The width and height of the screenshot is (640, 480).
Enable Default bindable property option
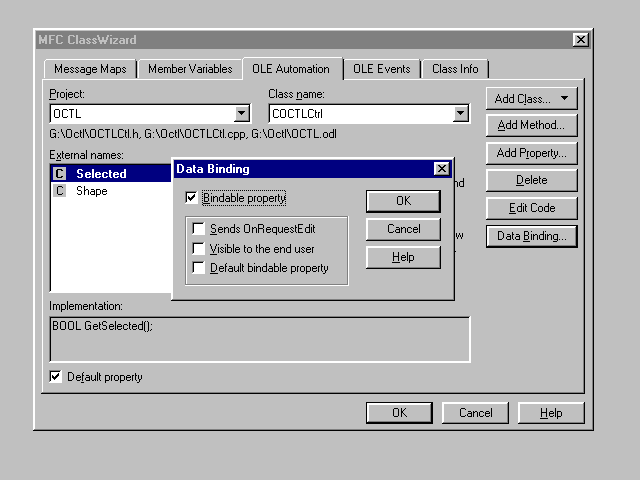click(199, 267)
